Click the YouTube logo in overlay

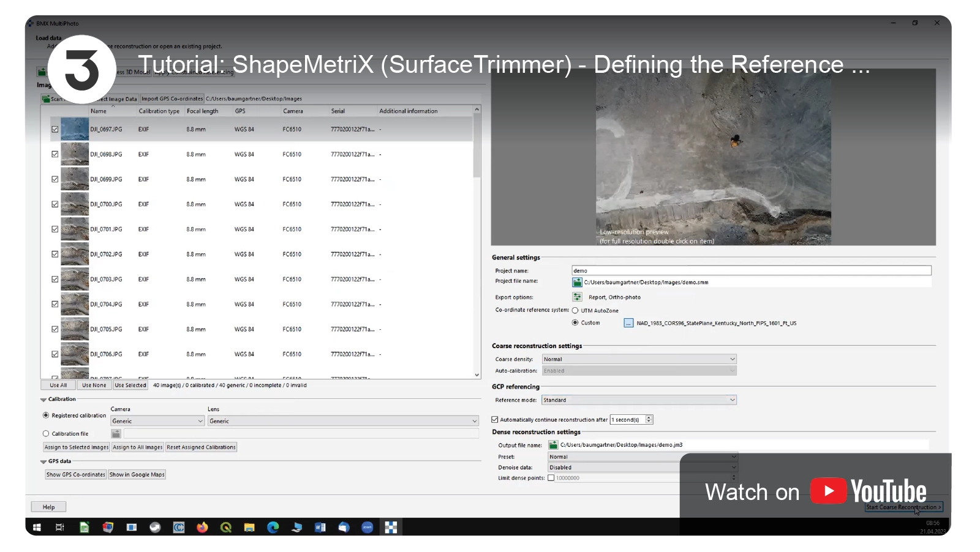click(x=868, y=491)
